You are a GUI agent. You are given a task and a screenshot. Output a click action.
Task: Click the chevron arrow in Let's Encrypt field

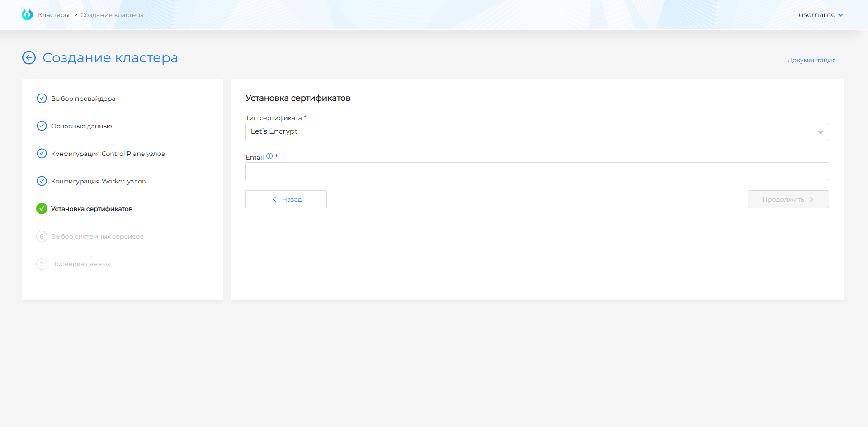point(820,132)
